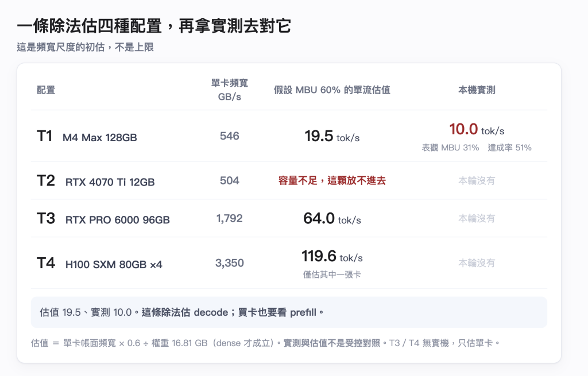This screenshot has width=588, height=376.
Task: Click the red 10.0 tok/s measurement
Action: point(477,129)
